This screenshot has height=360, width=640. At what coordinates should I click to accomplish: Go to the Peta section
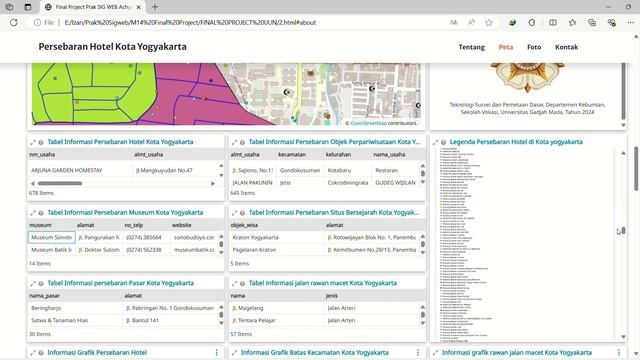coord(506,47)
